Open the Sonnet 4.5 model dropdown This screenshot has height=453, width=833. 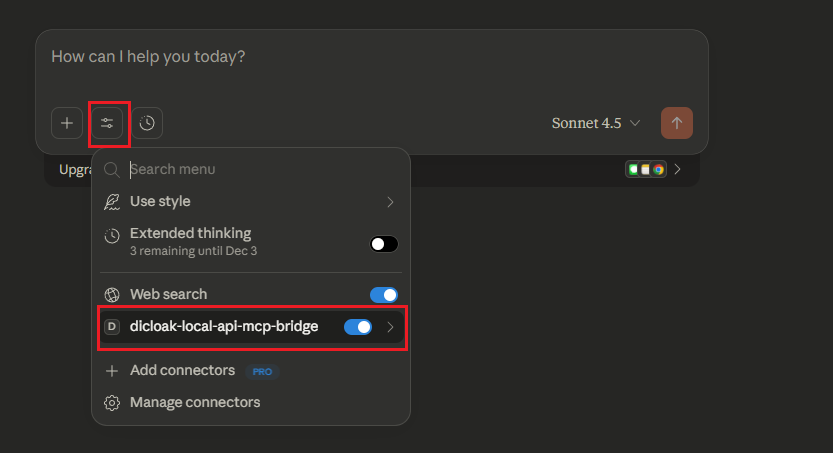pyautogui.click(x=596, y=123)
